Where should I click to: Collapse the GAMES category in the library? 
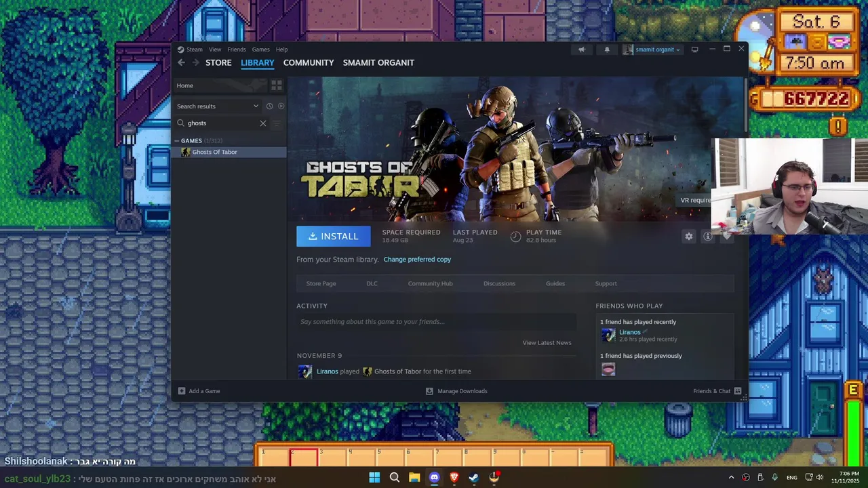point(177,141)
